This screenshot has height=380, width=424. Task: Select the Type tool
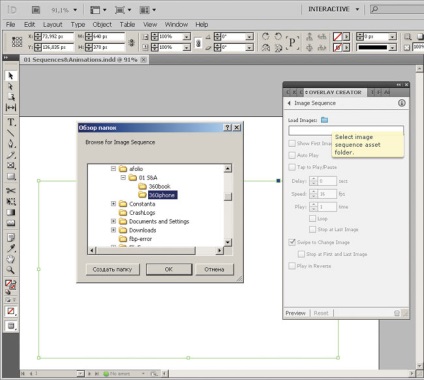pyautogui.click(x=11, y=122)
